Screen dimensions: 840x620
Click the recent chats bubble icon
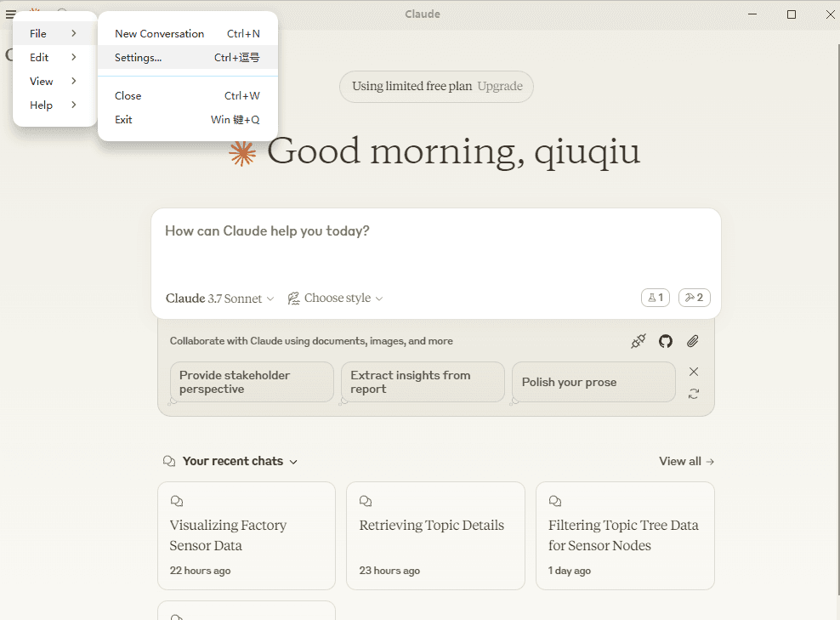click(169, 461)
